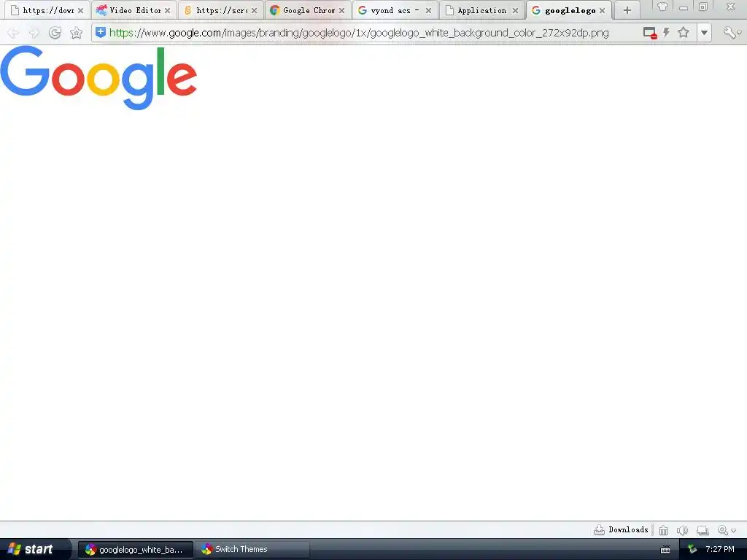Click the googlelogo_white_ba... taskbar button

click(x=135, y=550)
